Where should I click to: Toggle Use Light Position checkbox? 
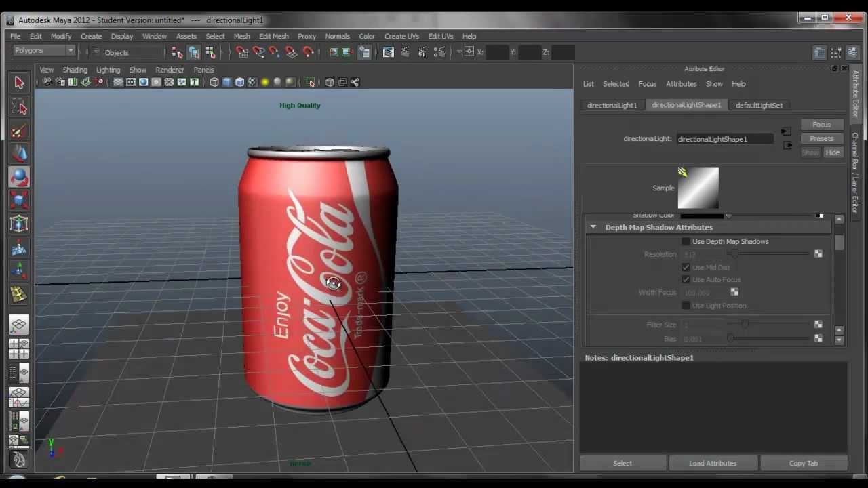tap(686, 306)
